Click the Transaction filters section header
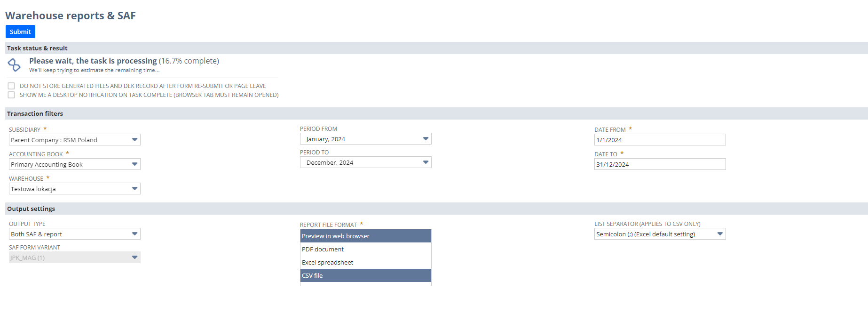The height and width of the screenshot is (314, 868). [35, 113]
